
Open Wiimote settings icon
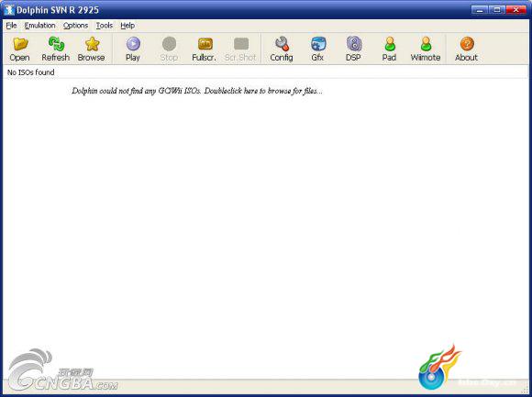point(426,50)
